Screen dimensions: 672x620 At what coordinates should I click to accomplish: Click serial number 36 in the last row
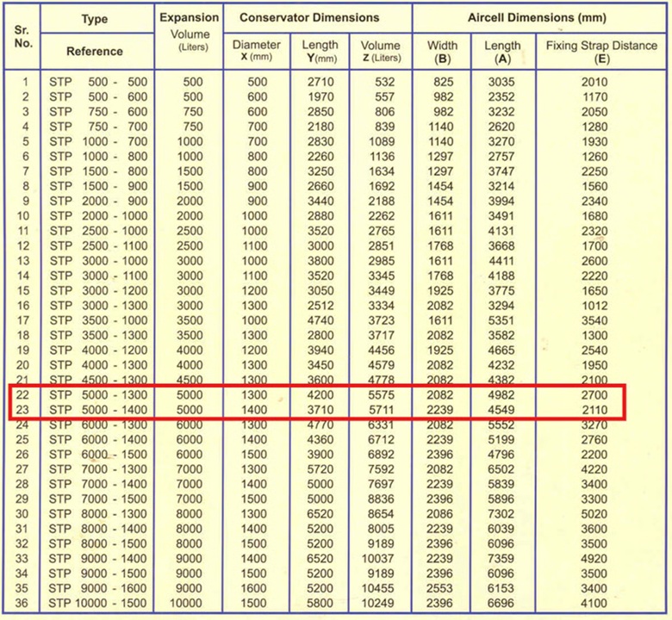point(25,603)
